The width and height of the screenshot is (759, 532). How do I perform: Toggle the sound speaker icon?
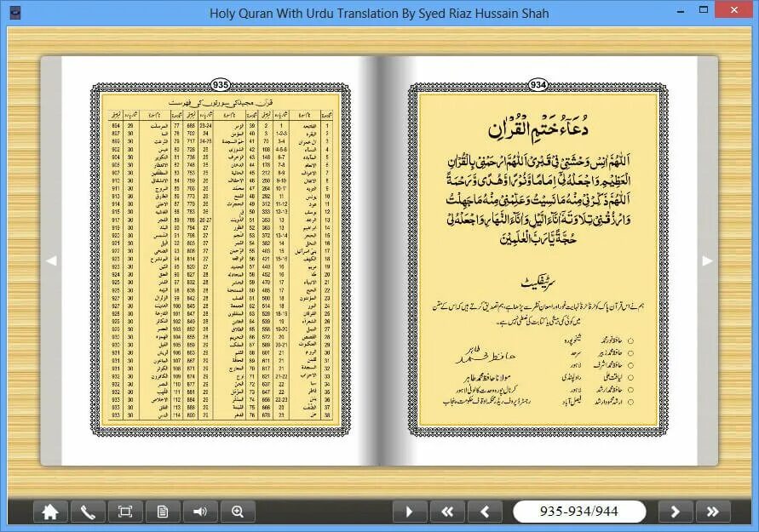200,512
